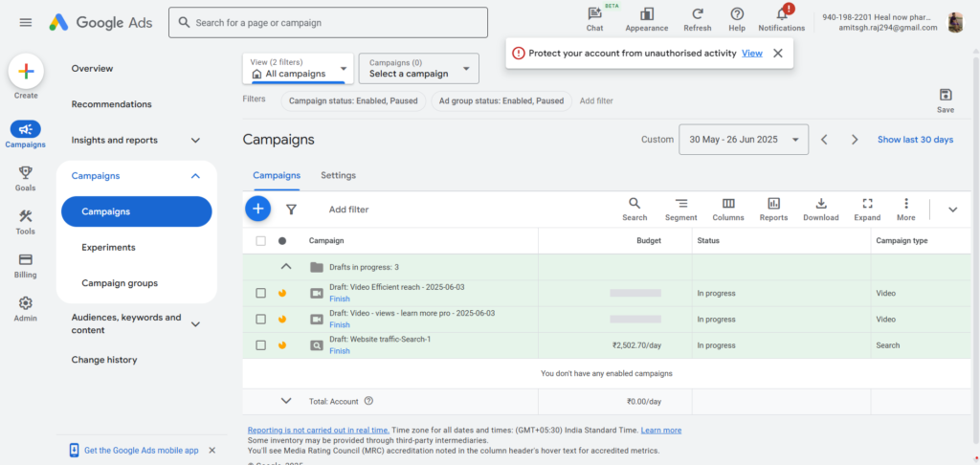Screen dimensions: 980x465
Task: Click Reporting is not carried out link
Action: pyautogui.click(x=319, y=430)
